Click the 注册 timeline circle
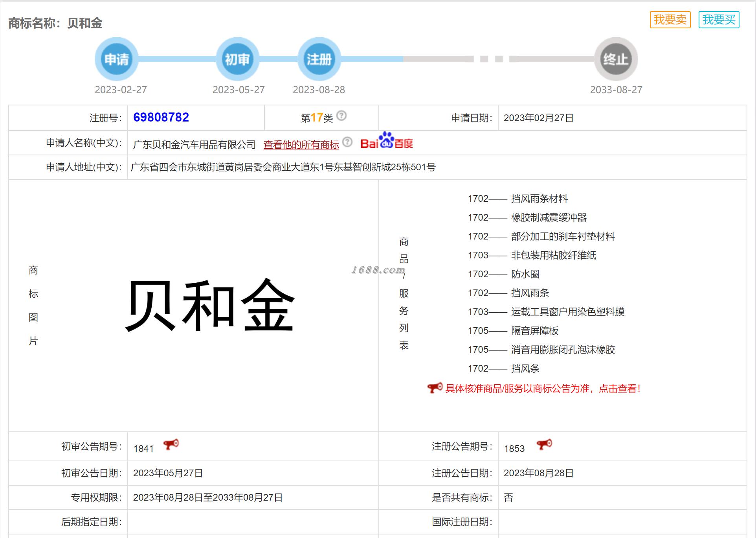Viewport: 756px width, 538px height. (319, 59)
